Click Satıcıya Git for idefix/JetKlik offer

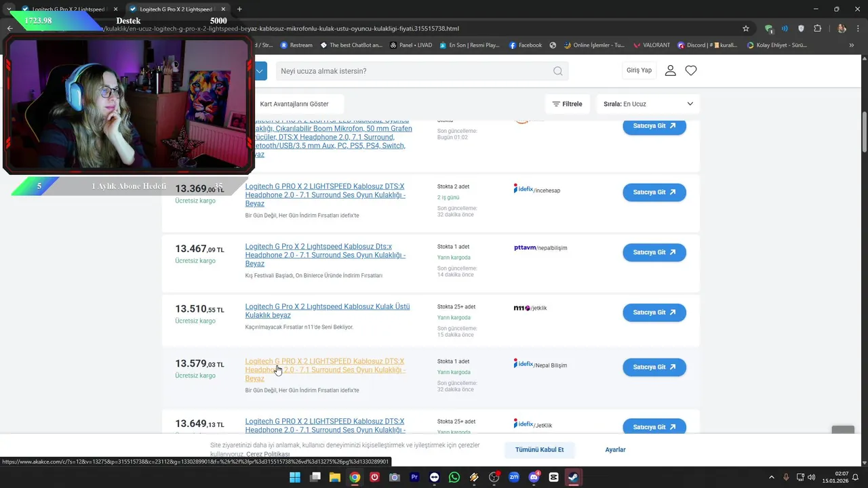654,427
